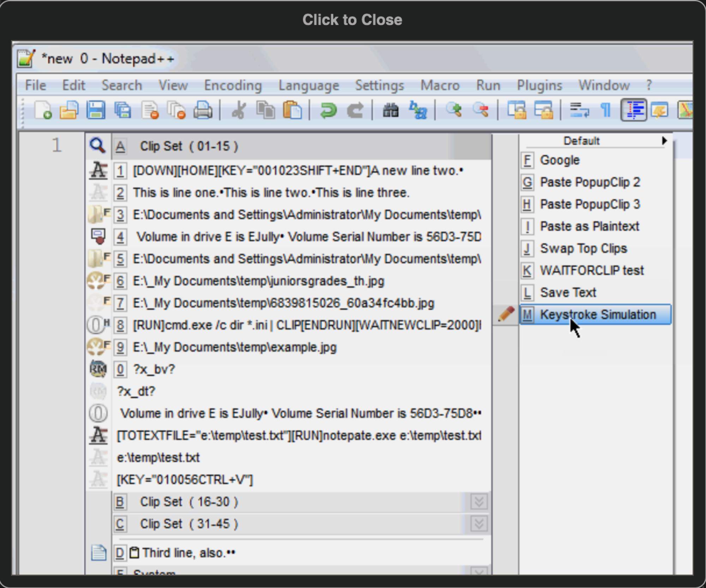Open the Window menu
The image size is (706, 588).
tap(604, 85)
